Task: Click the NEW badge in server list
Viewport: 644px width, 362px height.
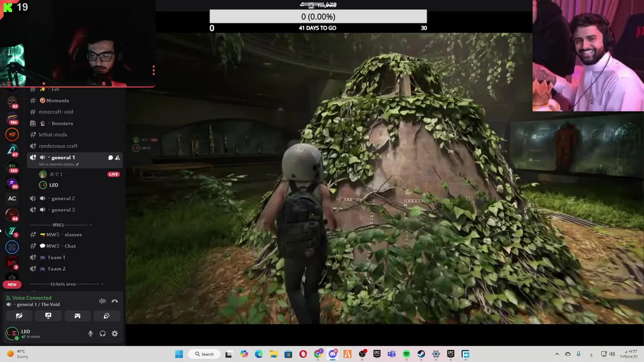Action: coord(12,285)
